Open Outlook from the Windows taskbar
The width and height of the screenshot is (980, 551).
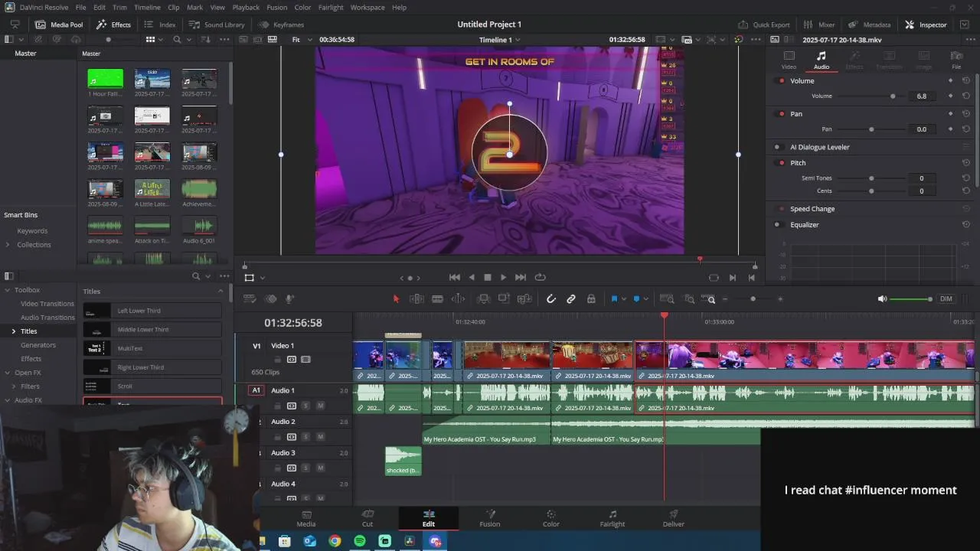point(309,541)
